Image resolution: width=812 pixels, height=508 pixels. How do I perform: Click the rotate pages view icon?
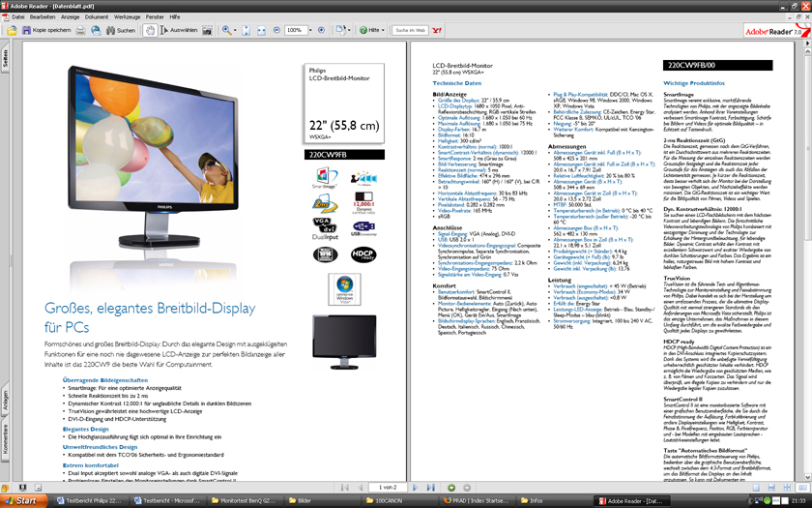pyautogui.click(x=340, y=31)
